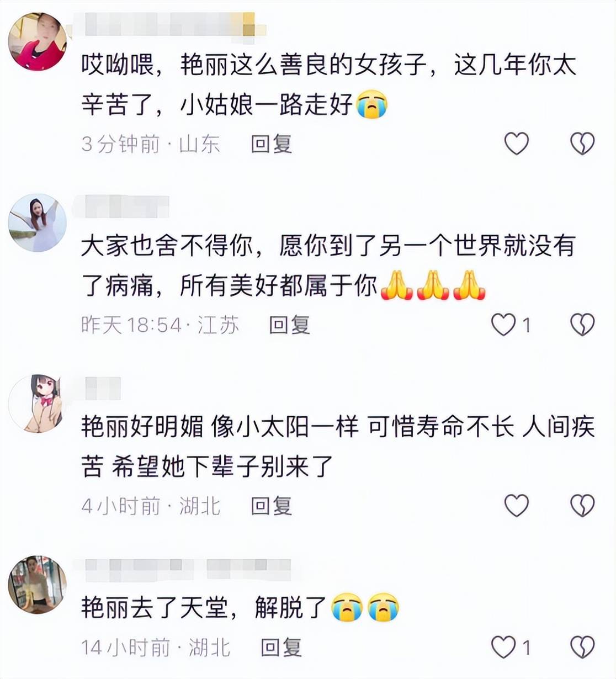This screenshot has width=616, height=679.
Task: Open the anime girl avatar profile
Action: tap(38, 404)
